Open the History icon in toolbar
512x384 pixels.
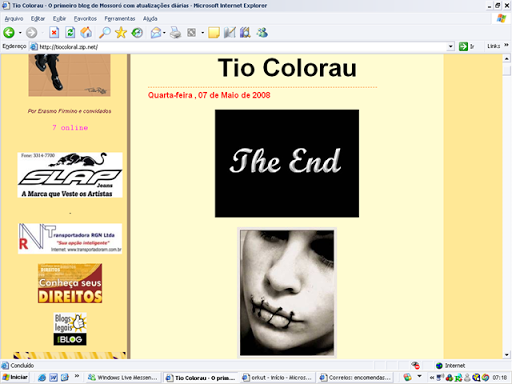137,33
